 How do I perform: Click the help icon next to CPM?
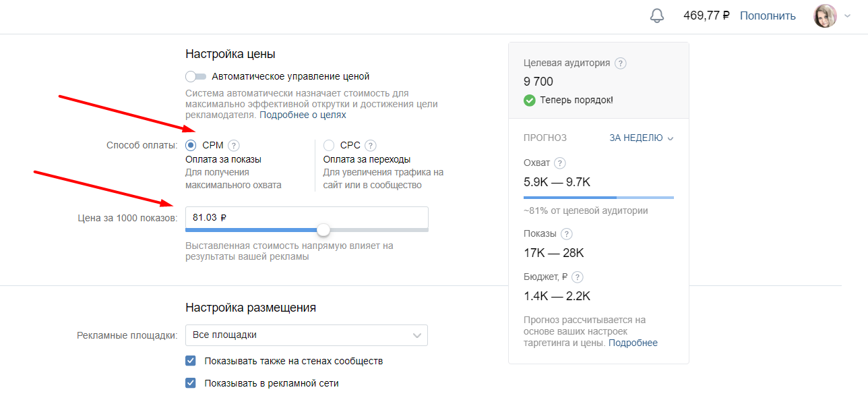point(234,144)
